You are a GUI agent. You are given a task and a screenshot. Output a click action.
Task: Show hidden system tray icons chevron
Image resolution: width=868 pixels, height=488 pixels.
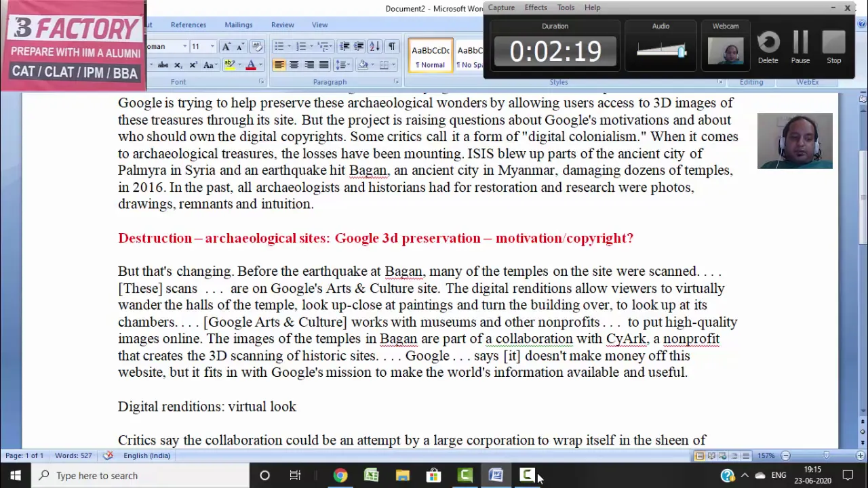tap(745, 475)
